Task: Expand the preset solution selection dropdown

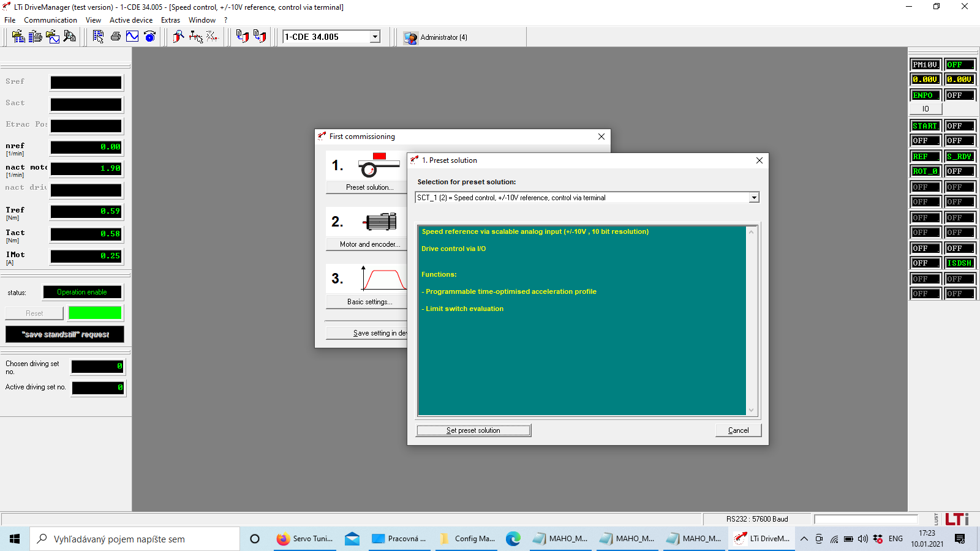Action: [x=754, y=197]
